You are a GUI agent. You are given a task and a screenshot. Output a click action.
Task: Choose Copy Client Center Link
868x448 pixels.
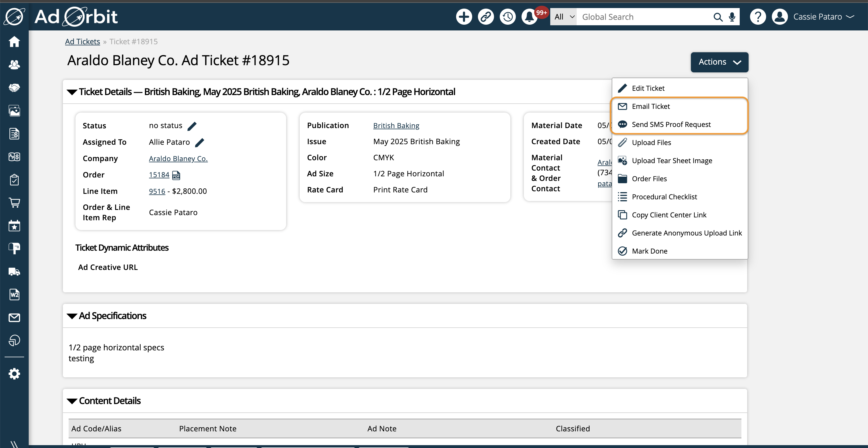(680, 215)
